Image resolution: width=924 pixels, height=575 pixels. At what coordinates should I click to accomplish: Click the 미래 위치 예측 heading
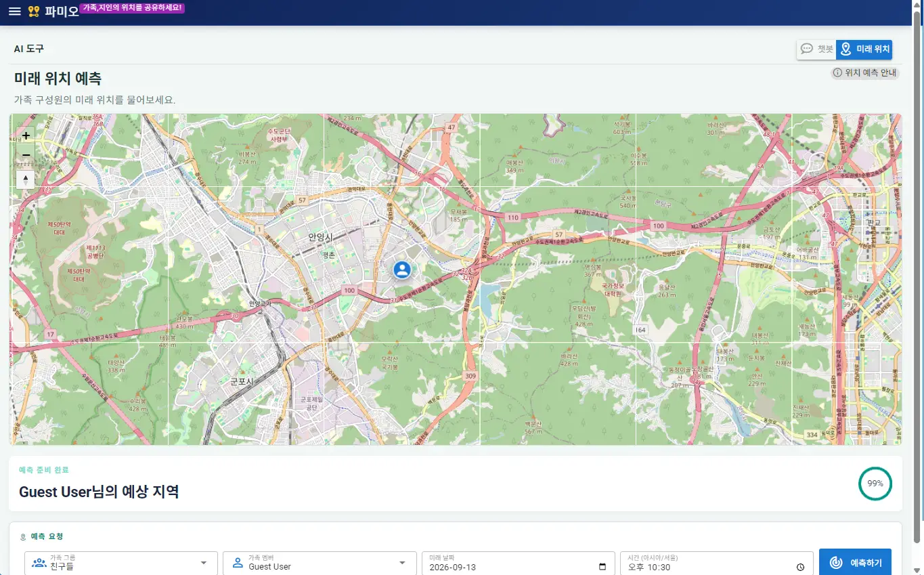point(58,78)
